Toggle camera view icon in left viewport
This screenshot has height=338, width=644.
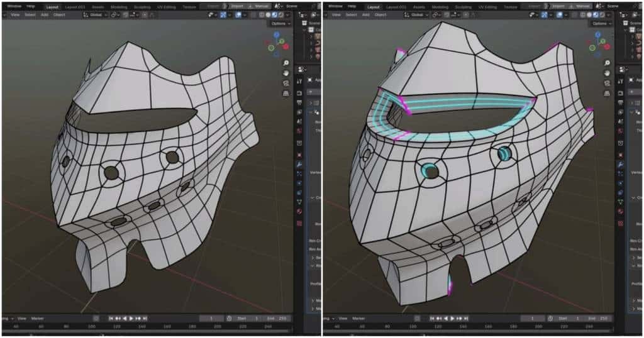(286, 84)
